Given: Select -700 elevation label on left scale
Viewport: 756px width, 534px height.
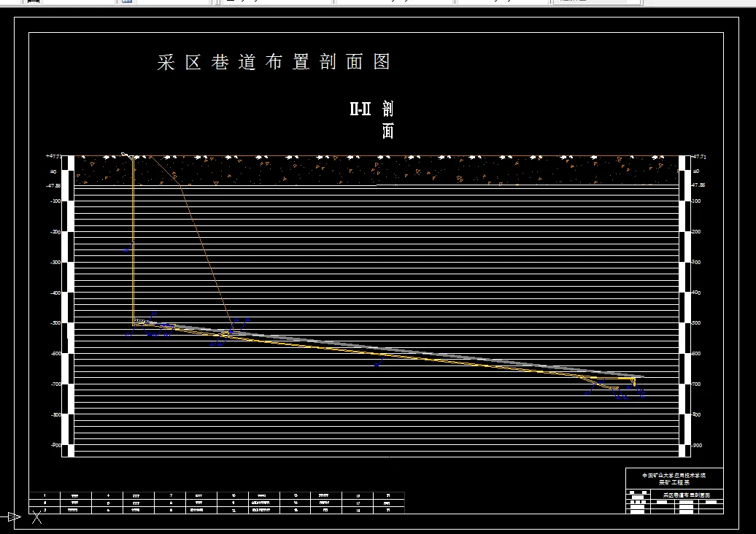Looking at the screenshot, I should [x=55, y=384].
